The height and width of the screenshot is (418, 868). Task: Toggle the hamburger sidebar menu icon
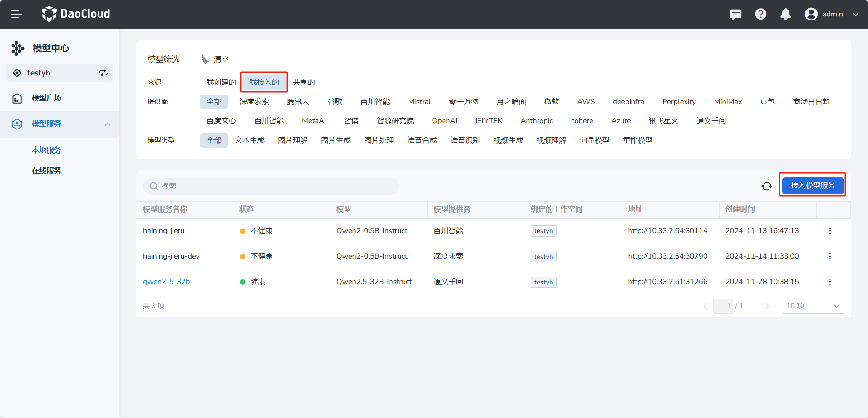point(16,14)
